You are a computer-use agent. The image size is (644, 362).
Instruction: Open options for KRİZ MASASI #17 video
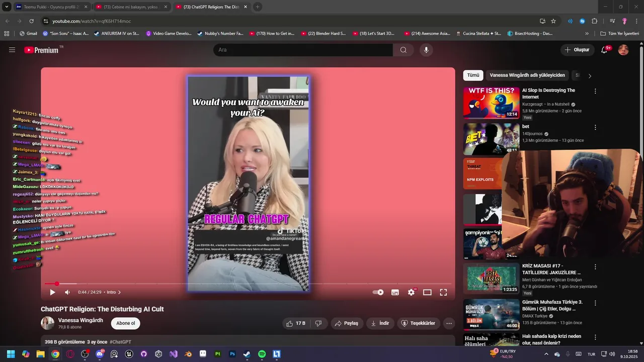[x=595, y=267]
